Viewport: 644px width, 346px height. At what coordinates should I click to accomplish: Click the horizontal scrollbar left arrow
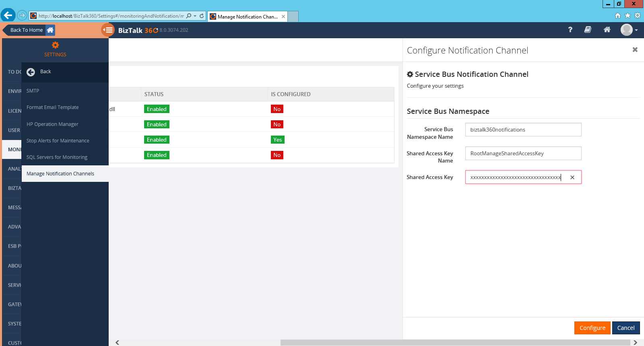117,343
